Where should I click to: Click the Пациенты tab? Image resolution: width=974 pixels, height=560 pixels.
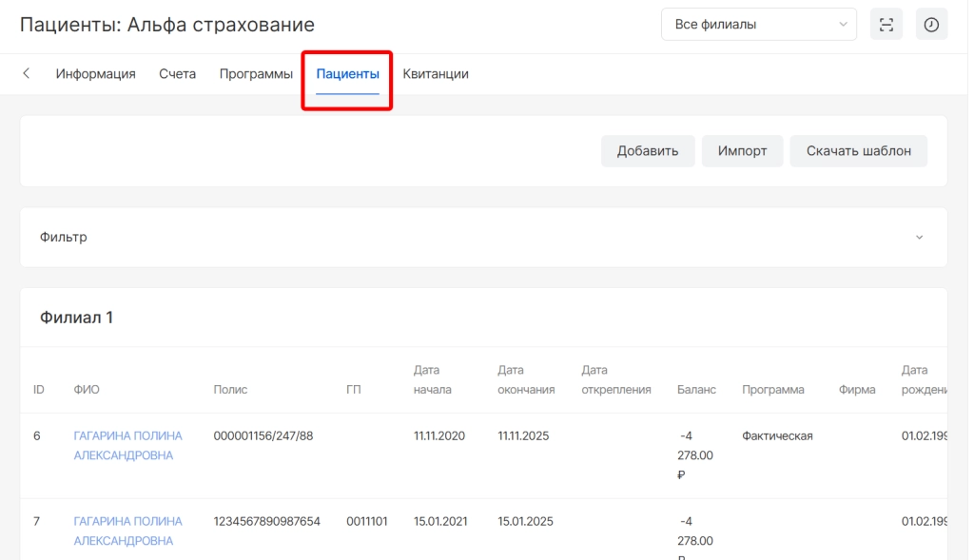pyautogui.click(x=347, y=74)
